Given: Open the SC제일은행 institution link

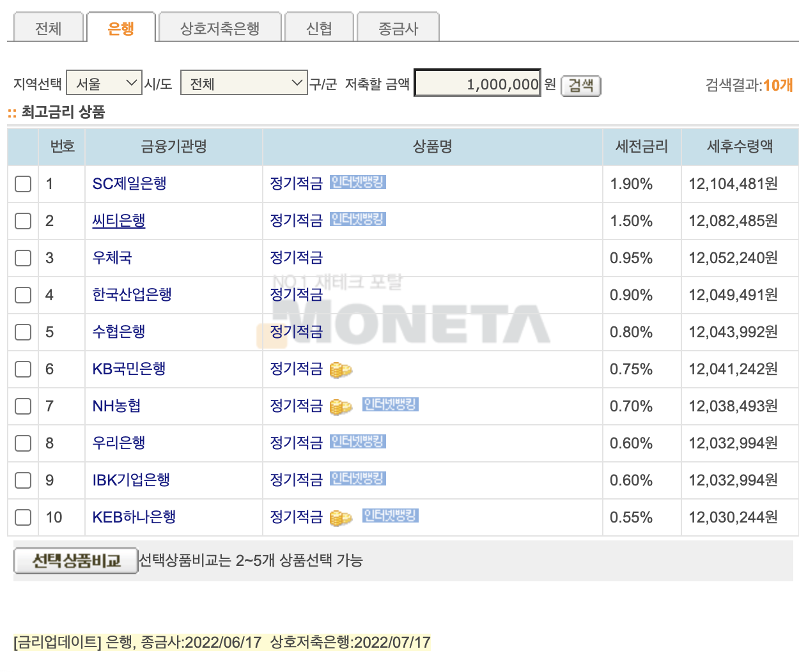Looking at the screenshot, I should (x=130, y=184).
